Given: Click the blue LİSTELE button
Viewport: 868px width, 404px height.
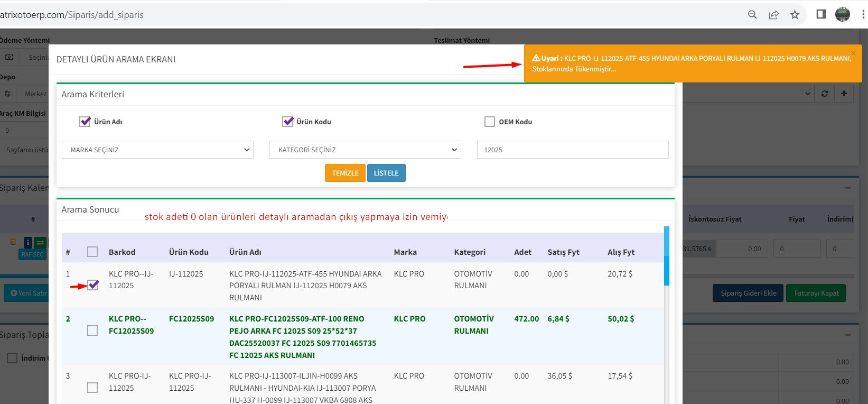Looking at the screenshot, I should pos(386,173).
